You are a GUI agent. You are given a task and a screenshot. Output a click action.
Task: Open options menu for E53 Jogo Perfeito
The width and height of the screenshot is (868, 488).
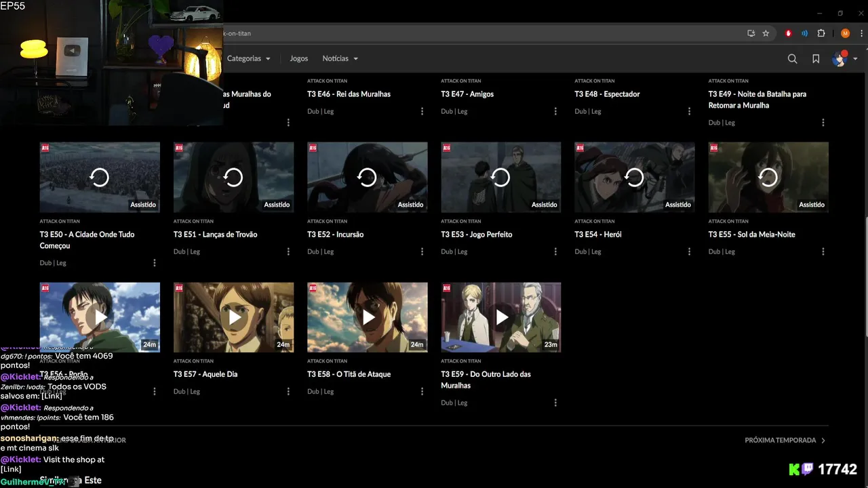[x=555, y=251]
